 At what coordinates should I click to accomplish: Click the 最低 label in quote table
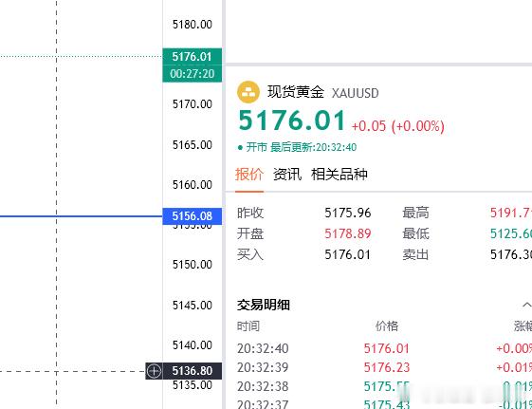(x=415, y=233)
